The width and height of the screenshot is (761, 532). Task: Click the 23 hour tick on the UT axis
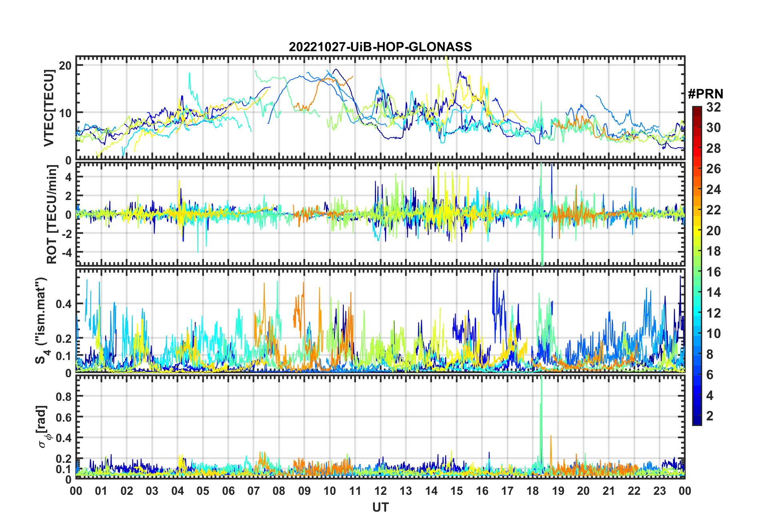point(659,491)
